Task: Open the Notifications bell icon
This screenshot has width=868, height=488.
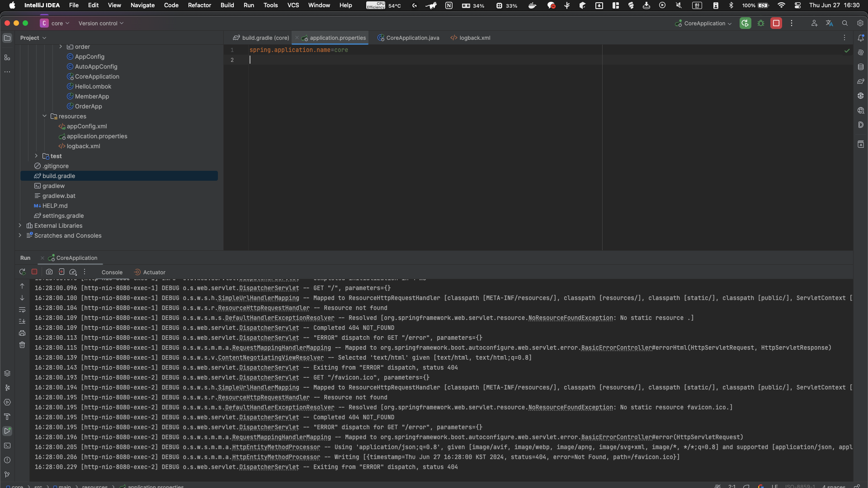Action: point(861,38)
